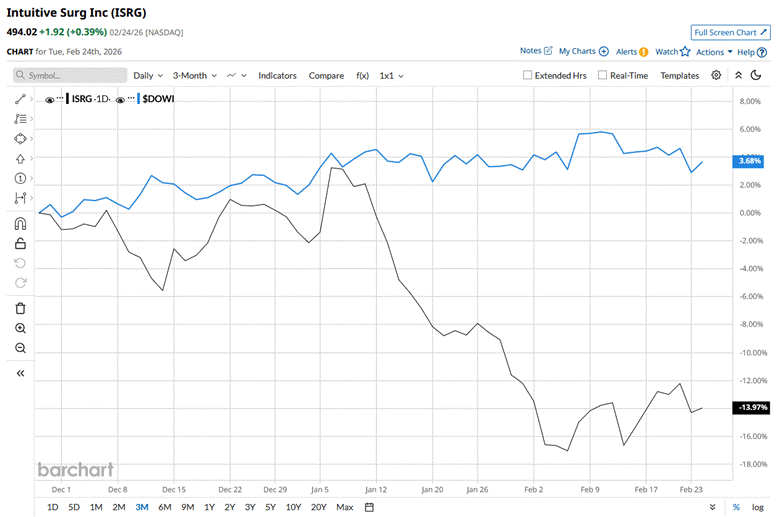
Task: Select the Max range tab
Action: click(345, 507)
